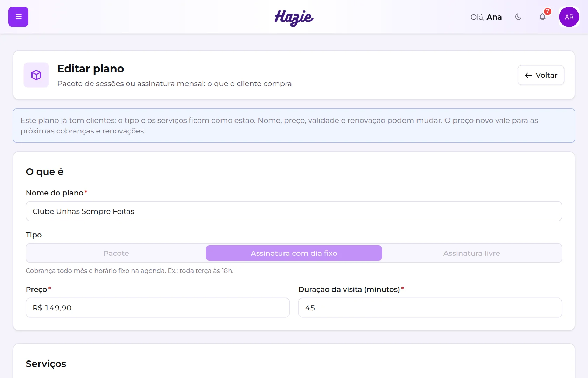The width and height of the screenshot is (588, 378).
Task: Click the 'Tipo' label
Action: point(34,235)
